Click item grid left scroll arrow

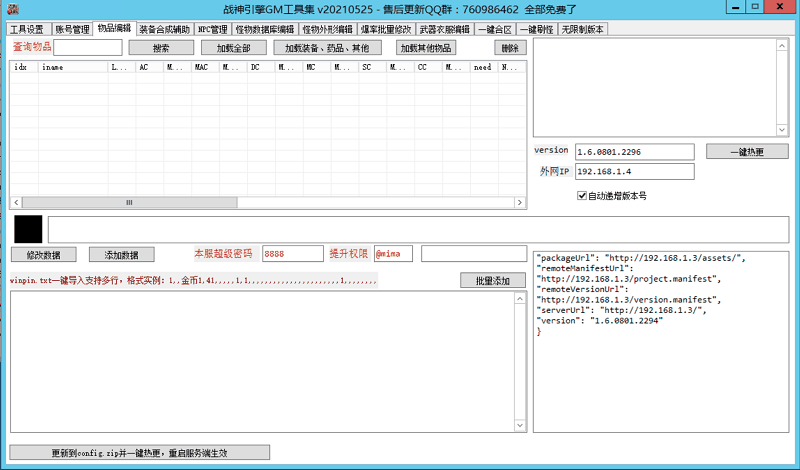tap(15, 202)
